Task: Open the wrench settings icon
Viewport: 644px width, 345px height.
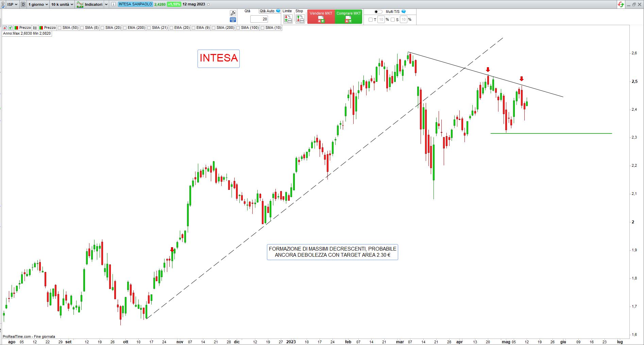Action: 233,13
